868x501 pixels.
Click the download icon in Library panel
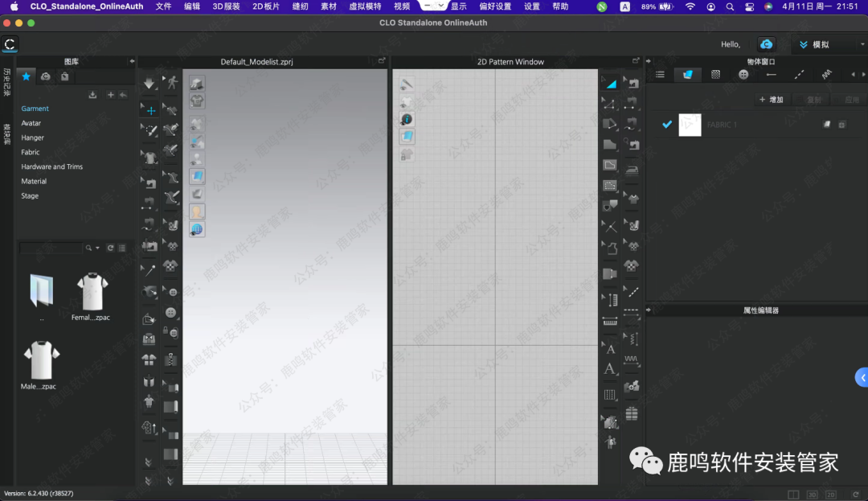92,95
